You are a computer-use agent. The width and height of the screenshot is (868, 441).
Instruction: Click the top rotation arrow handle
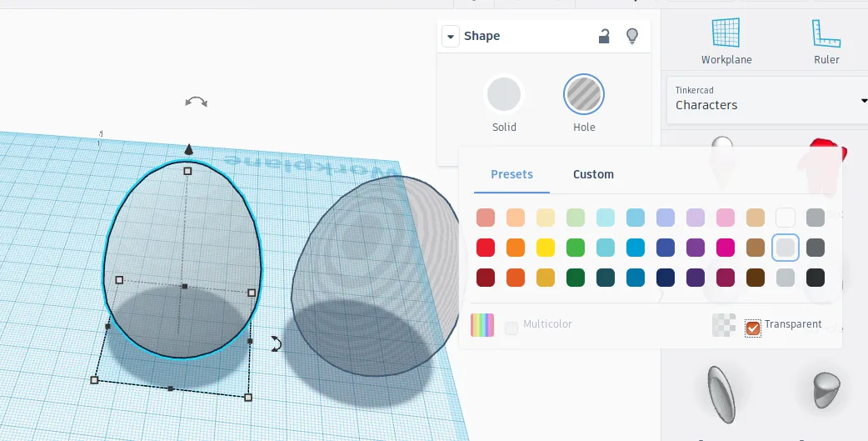[x=196, y=102]
